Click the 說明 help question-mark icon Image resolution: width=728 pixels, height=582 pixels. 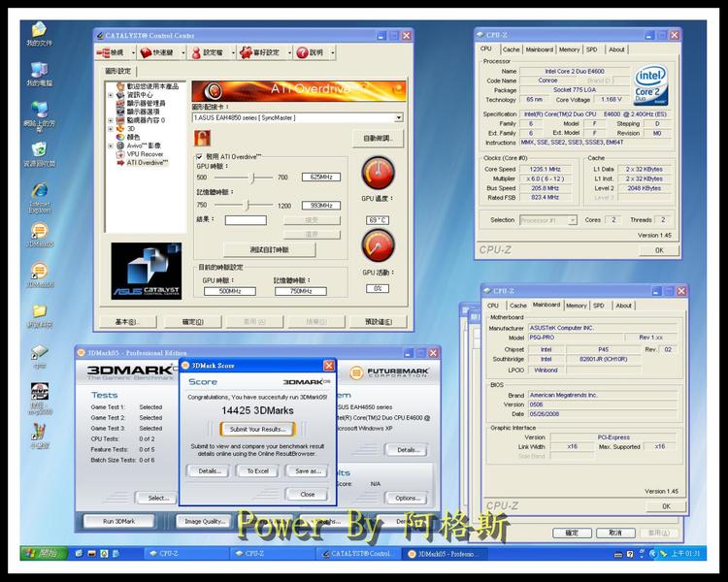(302, 53)
